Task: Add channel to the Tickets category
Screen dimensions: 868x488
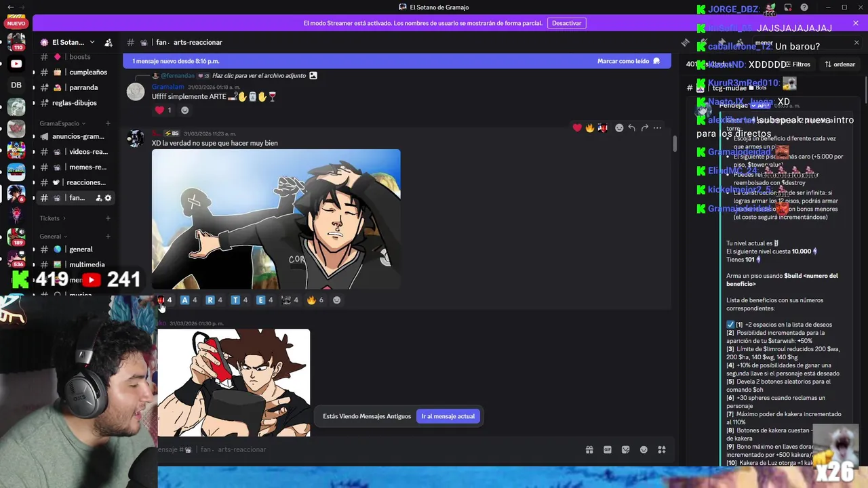Action: click(108, 218)
